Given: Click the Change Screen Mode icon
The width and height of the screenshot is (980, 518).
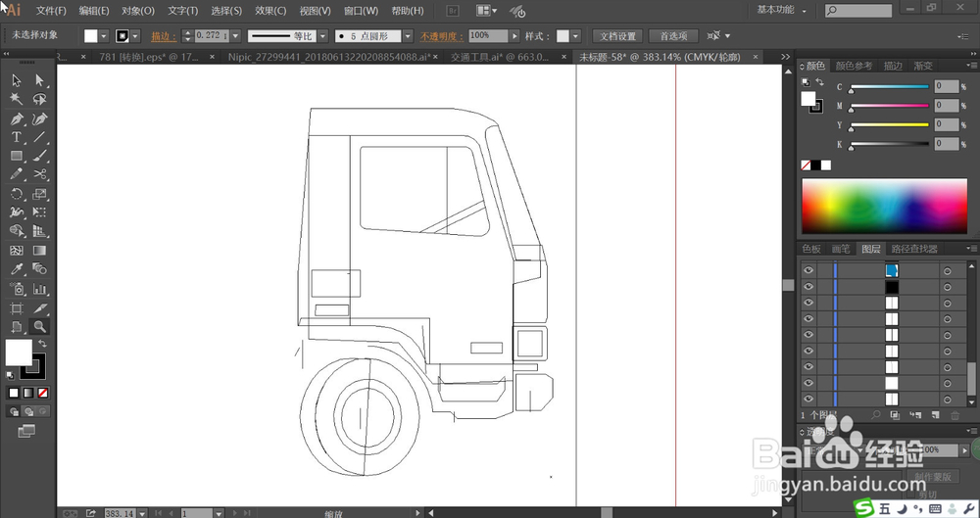Looking at the screenshot, I should (26, 431).
